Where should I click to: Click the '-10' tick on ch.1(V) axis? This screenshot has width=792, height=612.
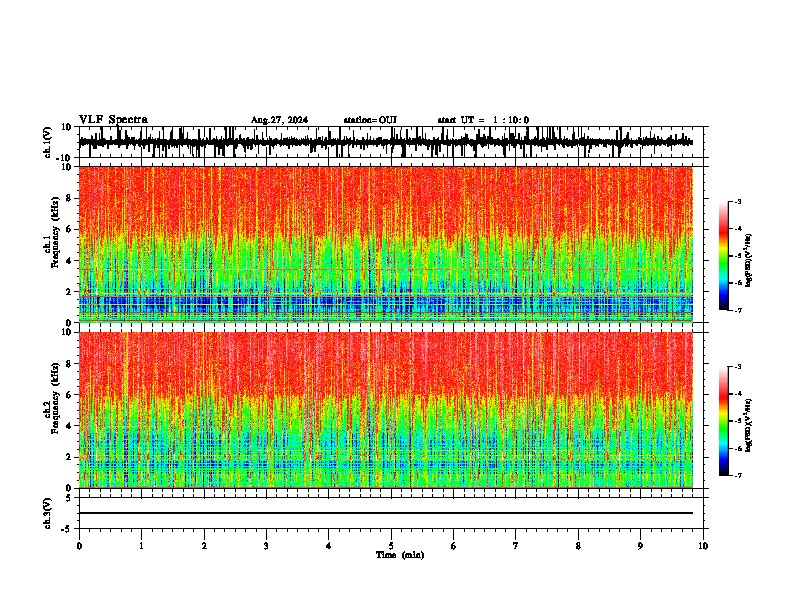pos(65,158)
